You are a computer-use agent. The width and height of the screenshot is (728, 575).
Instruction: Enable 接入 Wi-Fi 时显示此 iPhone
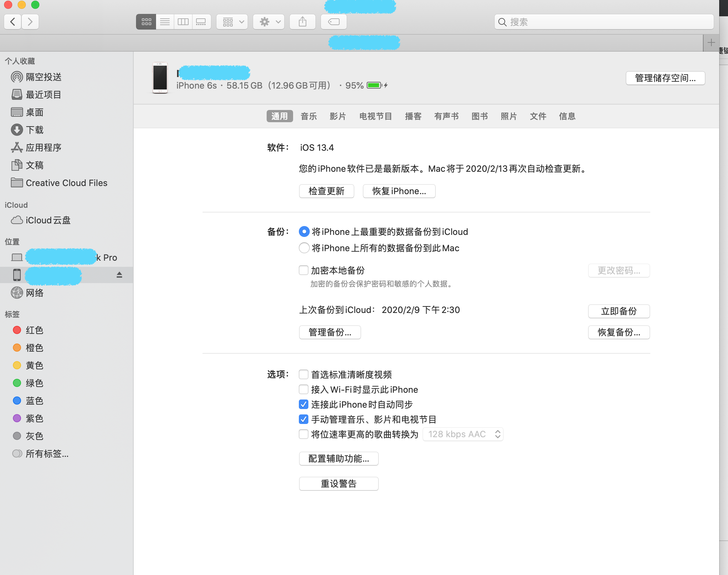pyautogui.click(x=304, y=390)
